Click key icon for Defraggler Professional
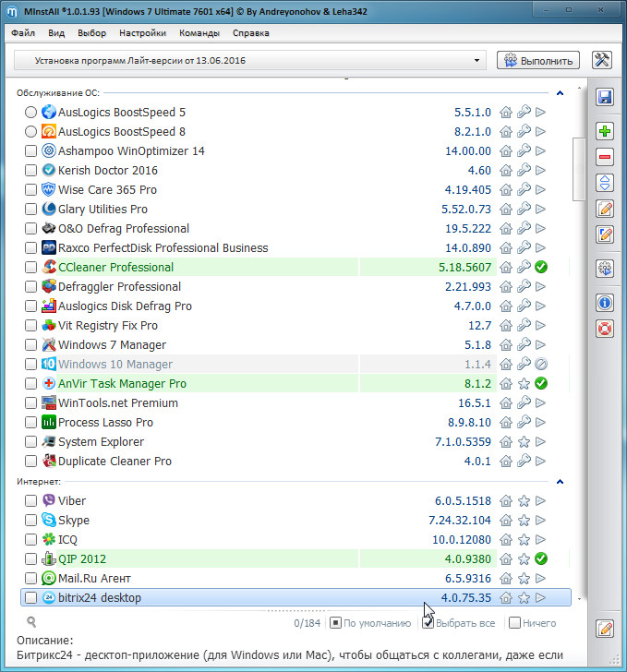The image size is (627, 672). point(524,286)
